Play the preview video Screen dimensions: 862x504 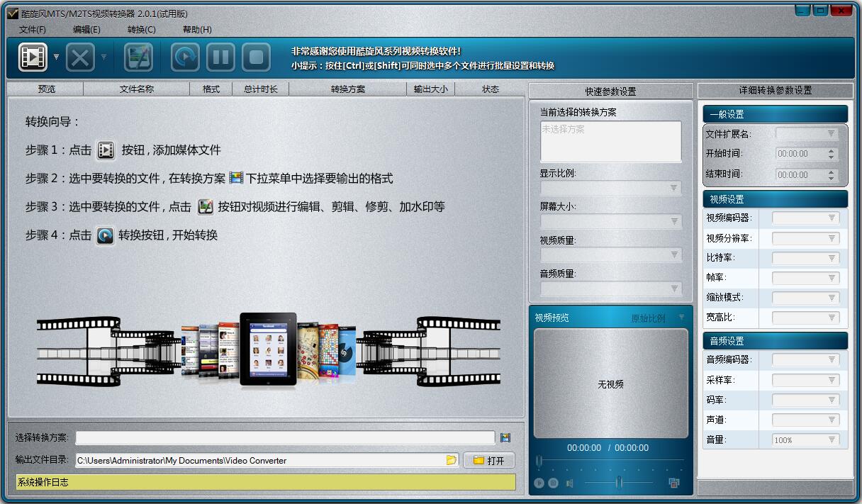pos(539,483)
